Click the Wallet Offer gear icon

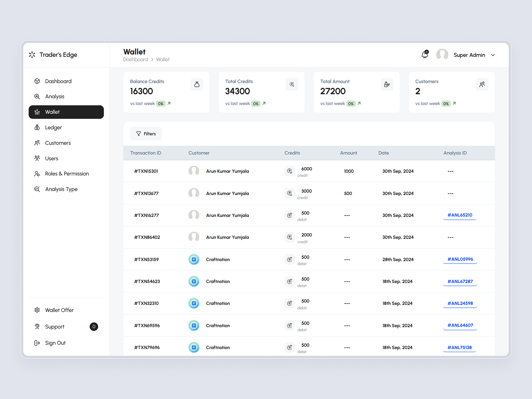click(37, 310)
